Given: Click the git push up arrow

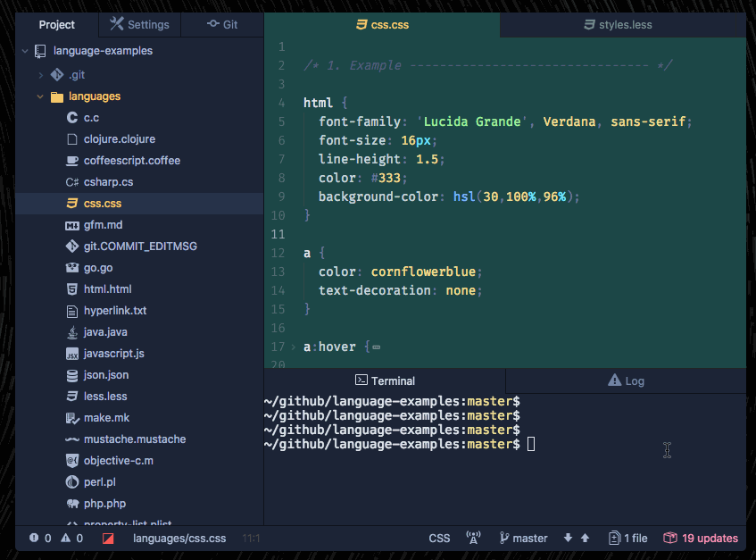Looking at the screenshot, I should click(x=585, y=538).
